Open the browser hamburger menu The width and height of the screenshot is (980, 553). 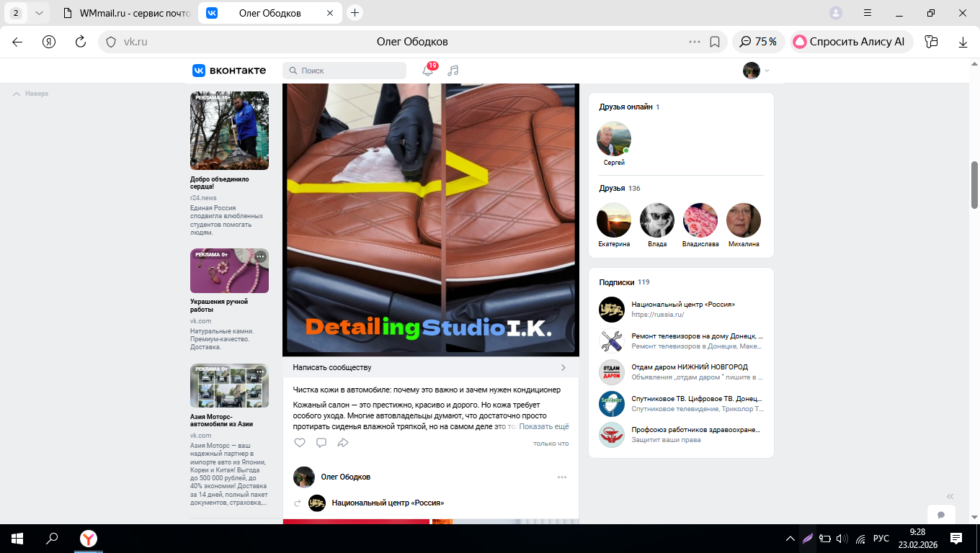coord(868,13)
